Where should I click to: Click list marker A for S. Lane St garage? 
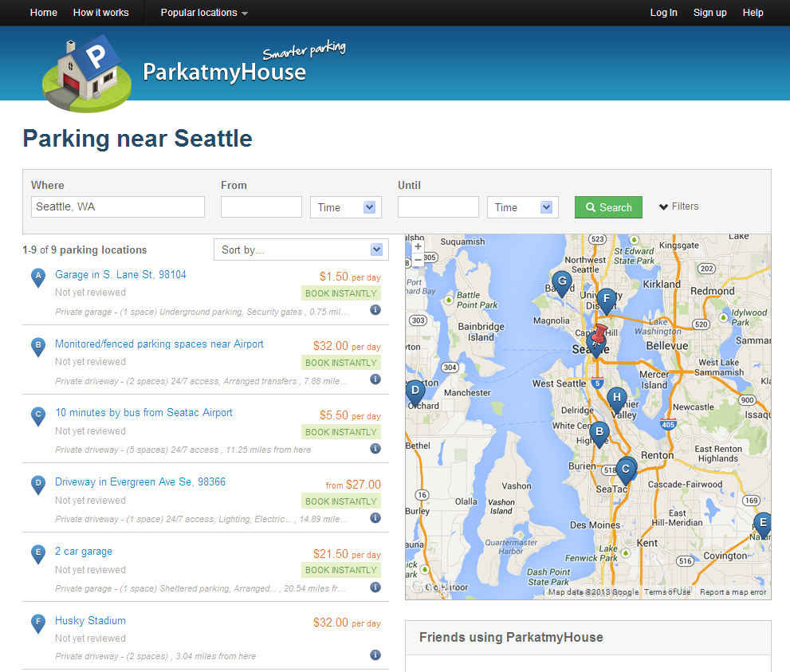[38, 277]
